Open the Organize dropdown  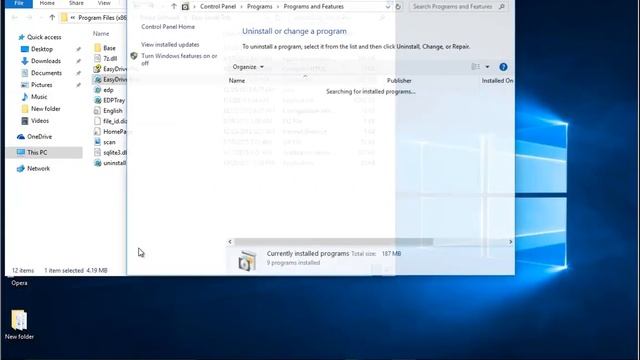pyautogui.click(x=248, y=67)
